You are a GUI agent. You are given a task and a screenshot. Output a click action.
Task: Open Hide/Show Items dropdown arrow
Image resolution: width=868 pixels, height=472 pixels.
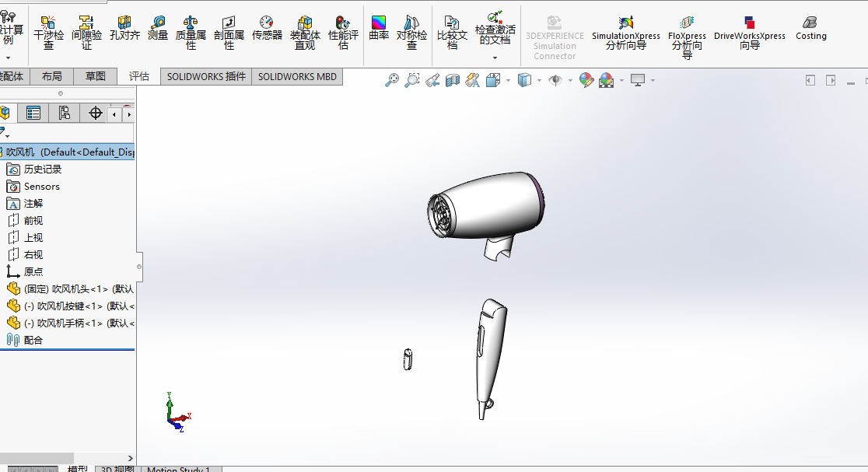570,81
